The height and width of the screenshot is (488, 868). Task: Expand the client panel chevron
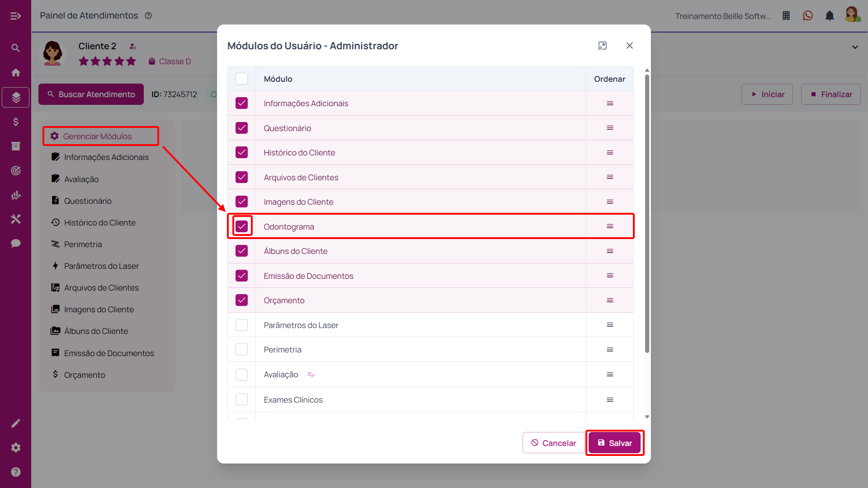(855, 47)
